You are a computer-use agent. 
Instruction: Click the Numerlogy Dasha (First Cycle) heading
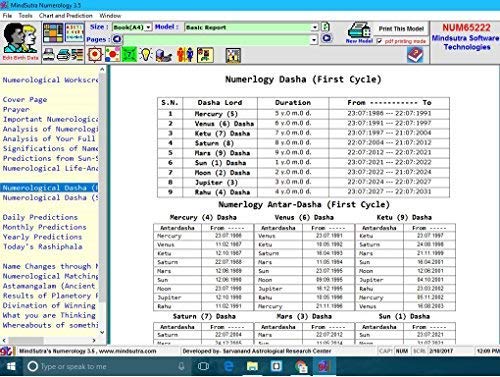(x=303, y=80)
